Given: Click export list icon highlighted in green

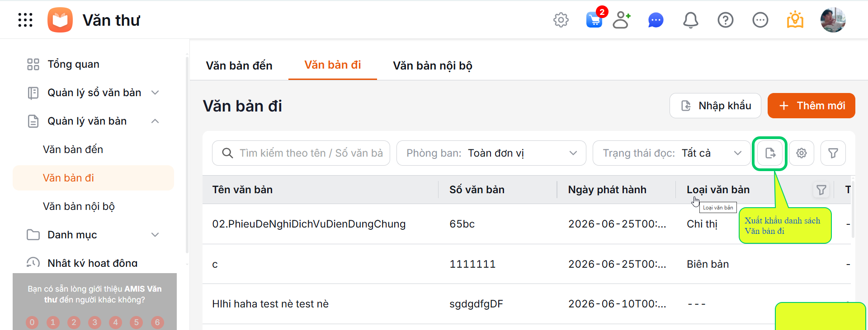Looking at the screenshot, I should [770, 153].
